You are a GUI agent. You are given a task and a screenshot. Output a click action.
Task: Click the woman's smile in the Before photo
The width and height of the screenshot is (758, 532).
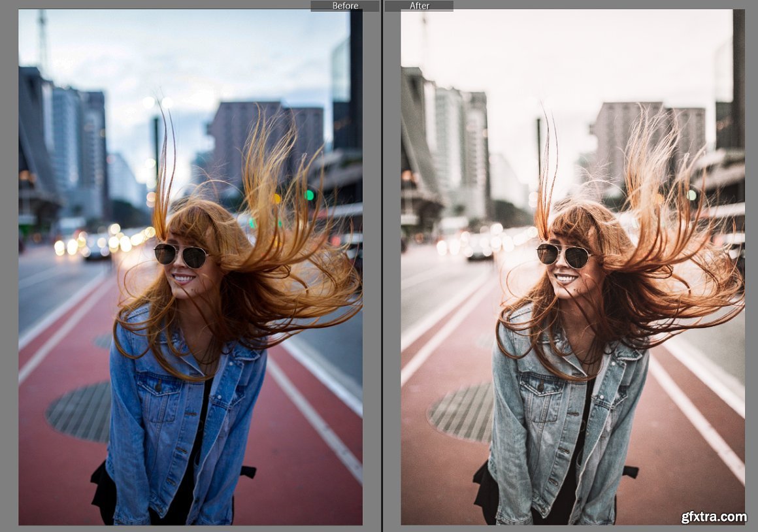[182, 279]
